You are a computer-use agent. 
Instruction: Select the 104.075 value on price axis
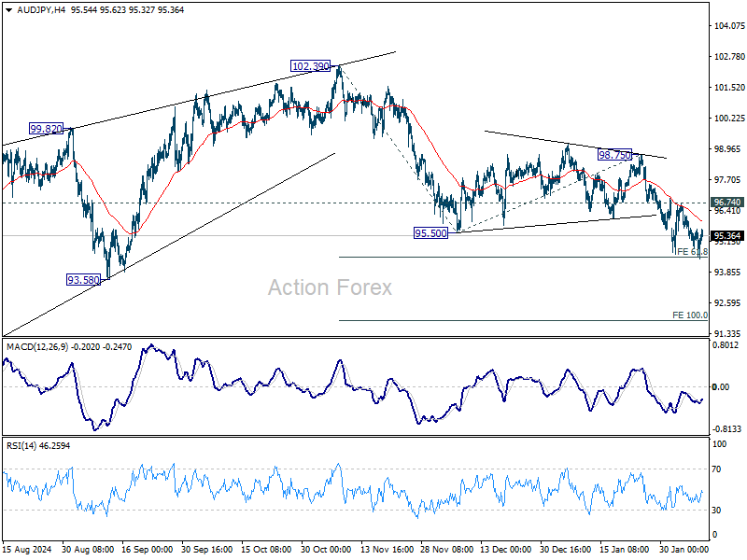tap(729, 26)
